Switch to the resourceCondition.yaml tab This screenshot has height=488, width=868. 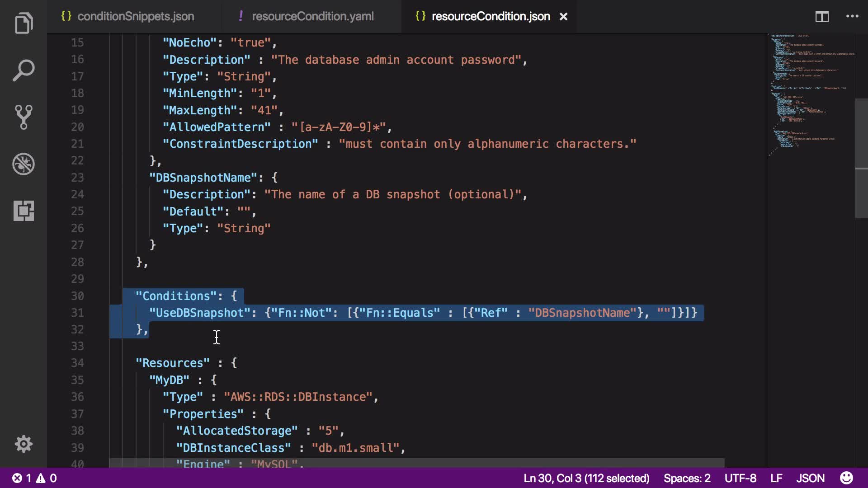tap(312, 17)
